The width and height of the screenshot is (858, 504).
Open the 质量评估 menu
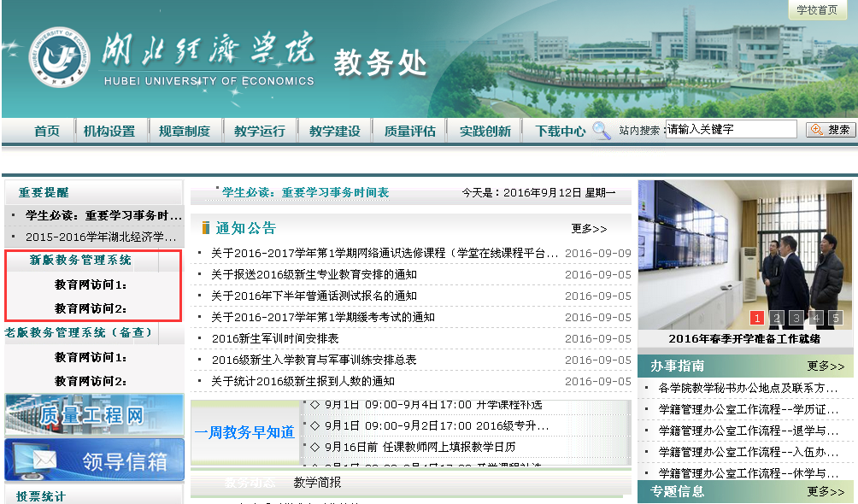point(410,132)
